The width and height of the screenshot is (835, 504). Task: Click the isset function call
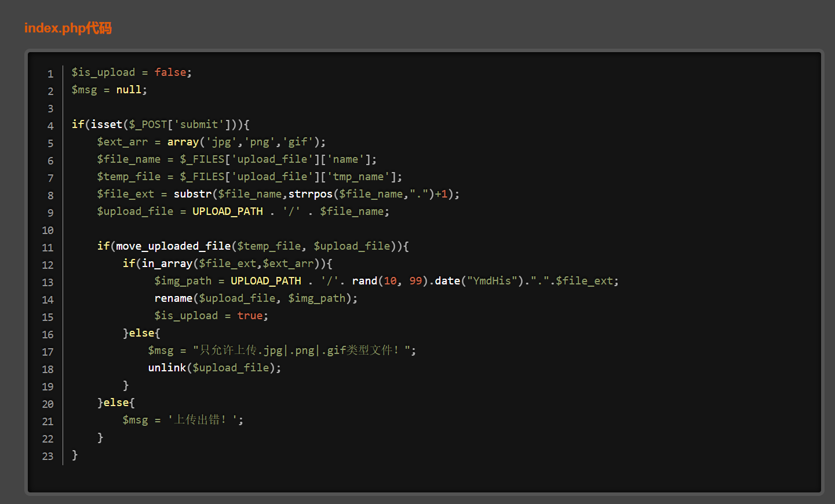[x=107, y=125]
